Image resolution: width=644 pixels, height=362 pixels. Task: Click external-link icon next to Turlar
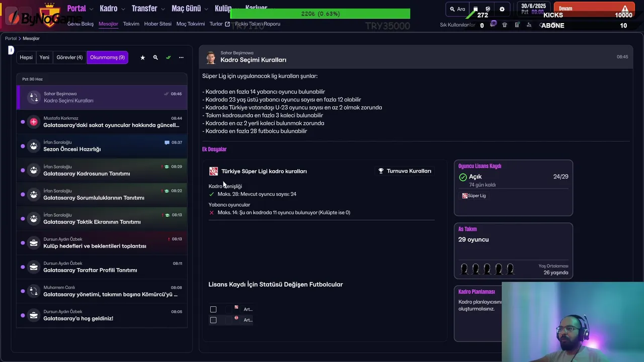pyautogui.click(x=227, y=24)
